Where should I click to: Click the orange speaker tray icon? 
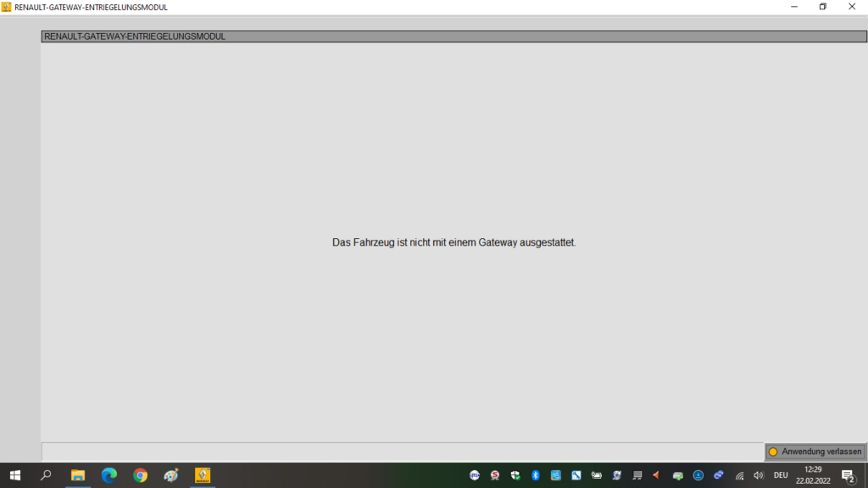[x=657, y=475]
